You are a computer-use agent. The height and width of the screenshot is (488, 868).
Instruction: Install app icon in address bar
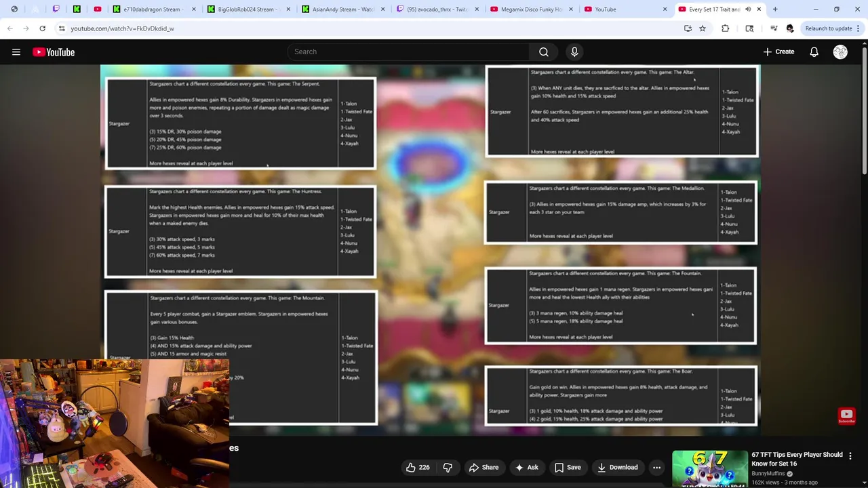688,28
